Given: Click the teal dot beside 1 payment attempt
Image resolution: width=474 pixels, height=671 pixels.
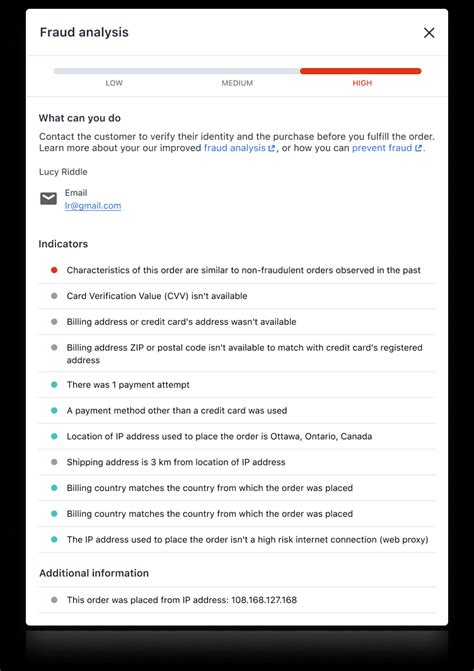Looking at the screenshot, I should (54, 385).
